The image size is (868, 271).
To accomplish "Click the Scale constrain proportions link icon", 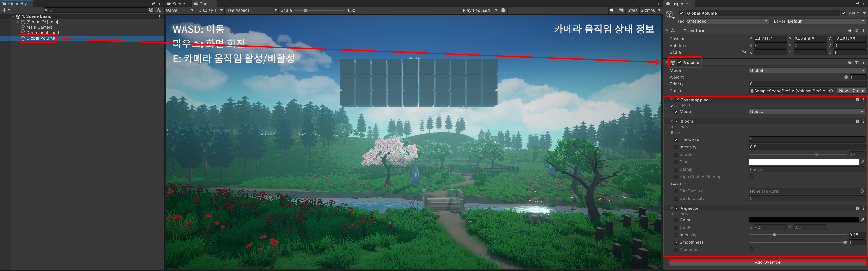I will 744,53.
